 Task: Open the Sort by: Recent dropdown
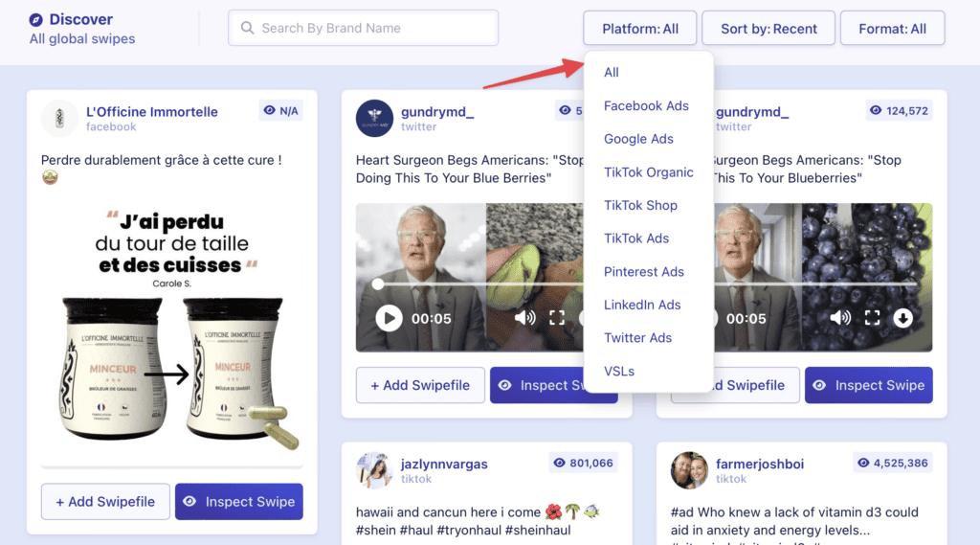click(768, 28)
